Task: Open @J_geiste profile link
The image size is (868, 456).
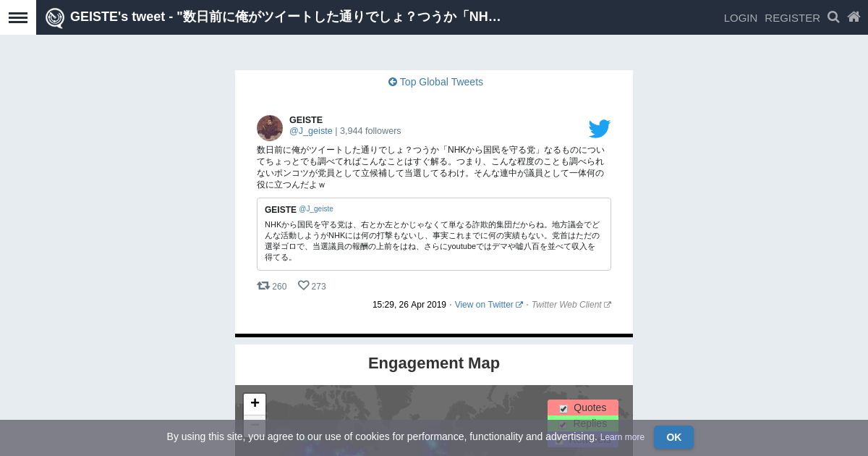Action: tap(311, 131)
